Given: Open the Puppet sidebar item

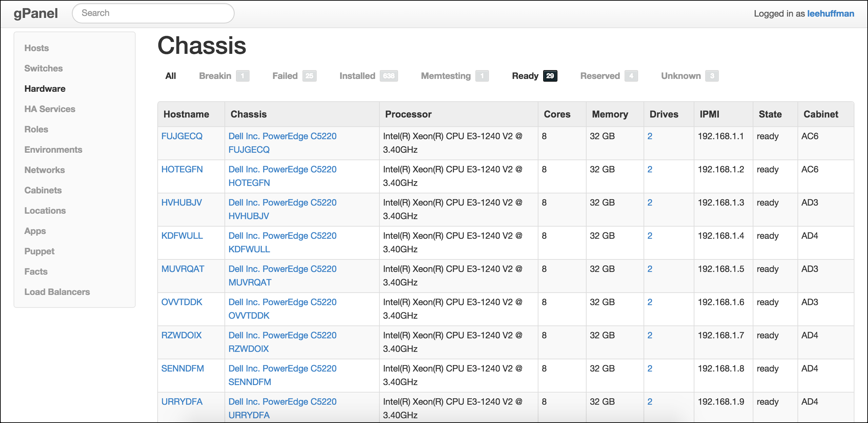Looking at the screenshot, I should pos(39,251).
